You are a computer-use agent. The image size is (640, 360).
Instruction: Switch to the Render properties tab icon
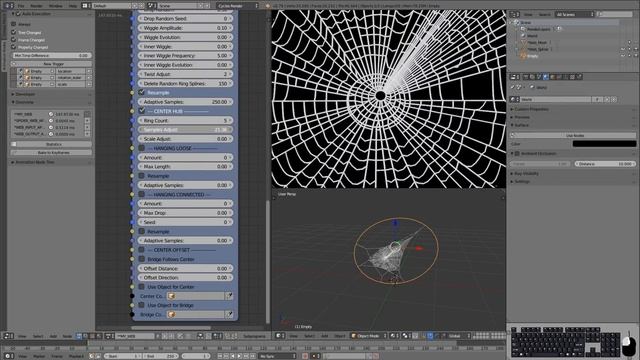526,77
